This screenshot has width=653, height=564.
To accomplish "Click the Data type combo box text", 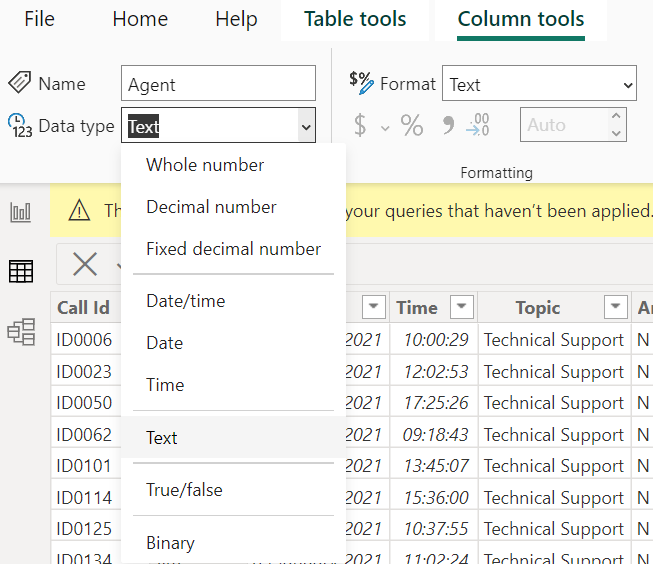I will 143,126.
